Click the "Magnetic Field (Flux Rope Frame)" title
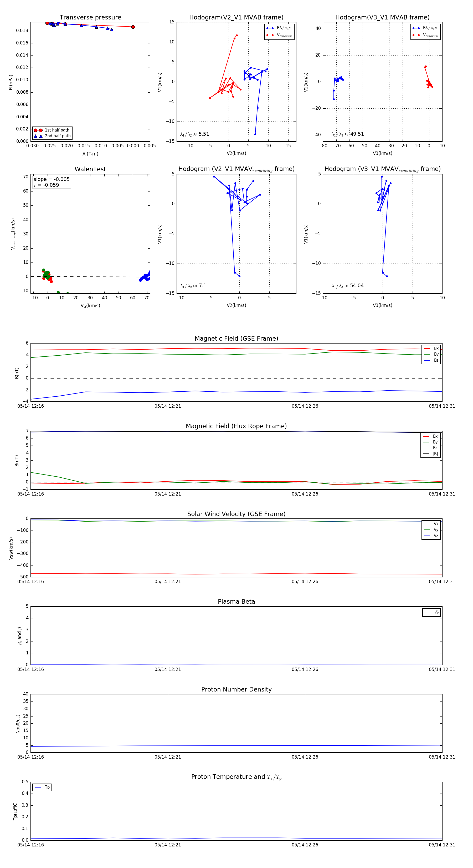The width and height of the screenshot is (473, 868). pos(236,426)
